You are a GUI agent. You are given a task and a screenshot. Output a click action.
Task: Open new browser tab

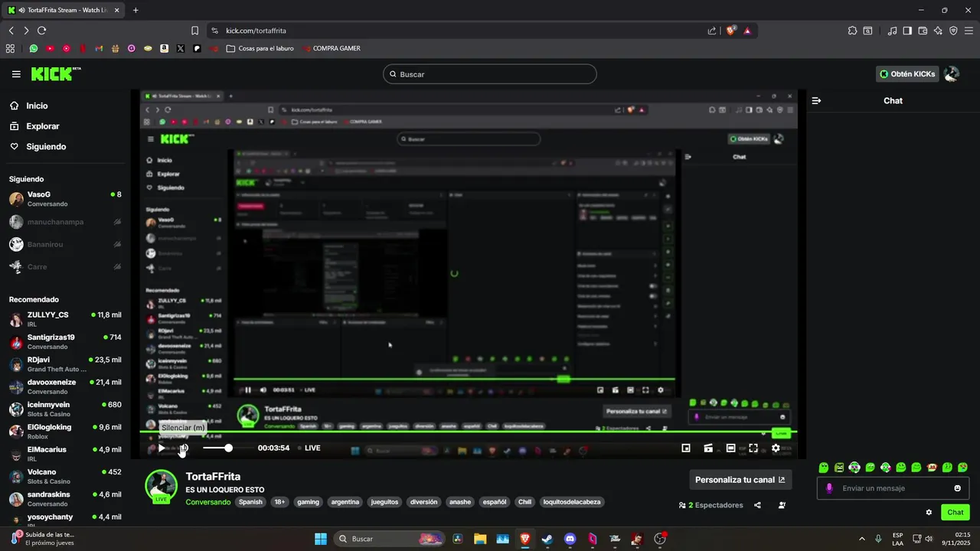pyautogui.click(x=136, y=10)
